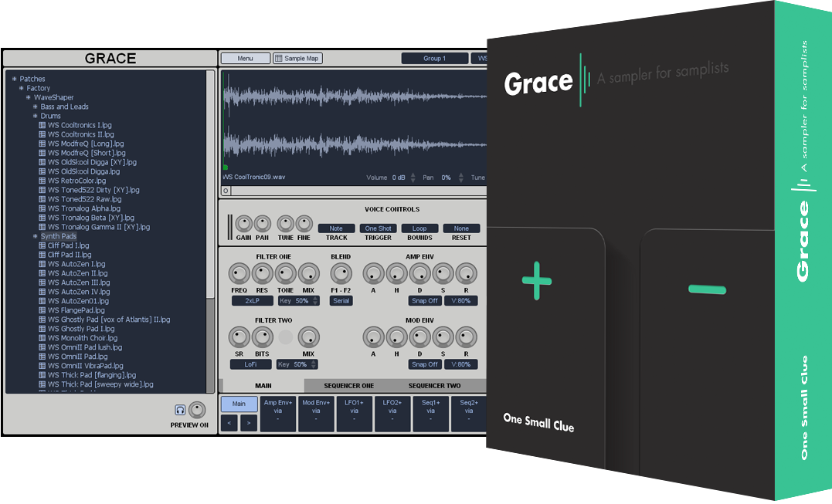Click the Amp Env Snap Off toggle

tap(424, 301)
